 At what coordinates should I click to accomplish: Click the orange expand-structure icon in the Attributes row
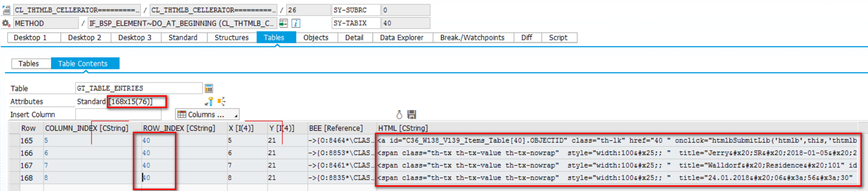221,101
